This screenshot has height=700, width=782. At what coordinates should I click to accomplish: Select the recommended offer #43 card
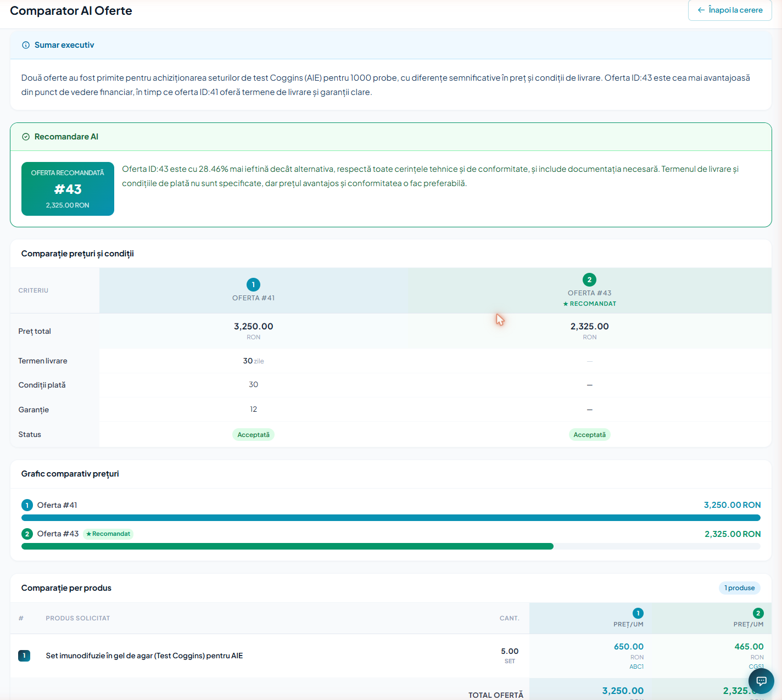(68, 189)
